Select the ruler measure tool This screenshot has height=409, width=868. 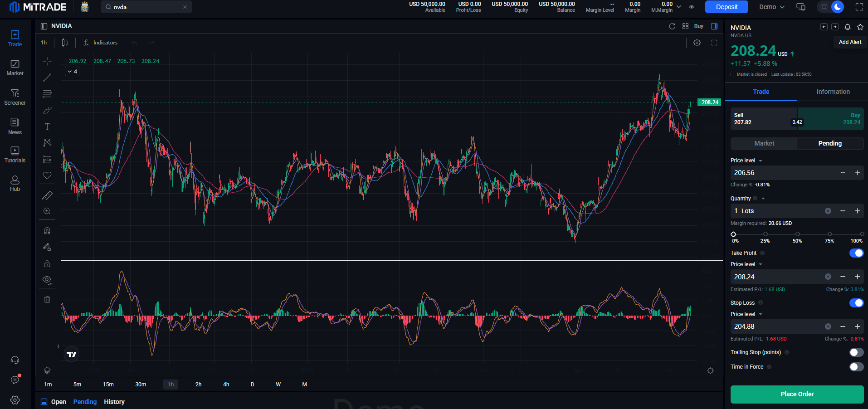click(x=47, y=195)
